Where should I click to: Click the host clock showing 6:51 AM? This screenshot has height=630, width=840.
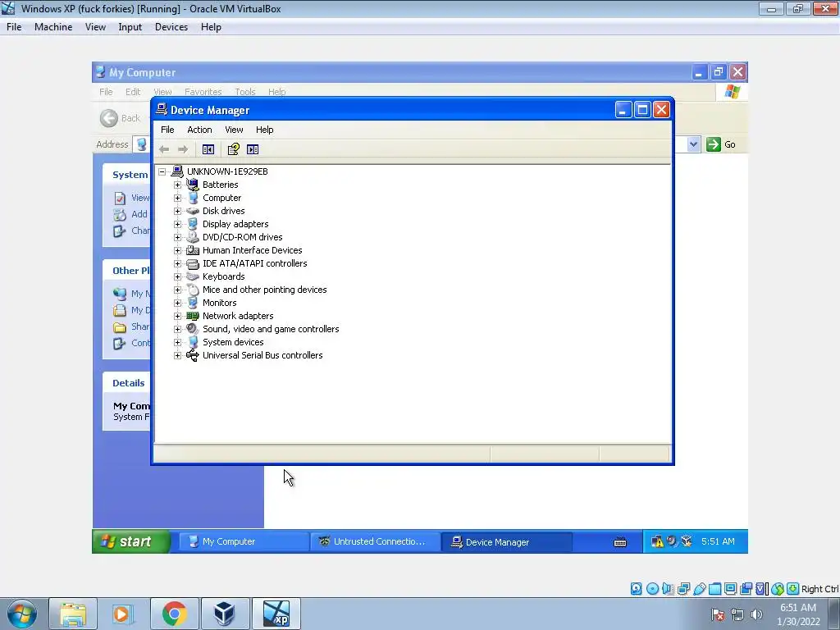click(798, 614)
